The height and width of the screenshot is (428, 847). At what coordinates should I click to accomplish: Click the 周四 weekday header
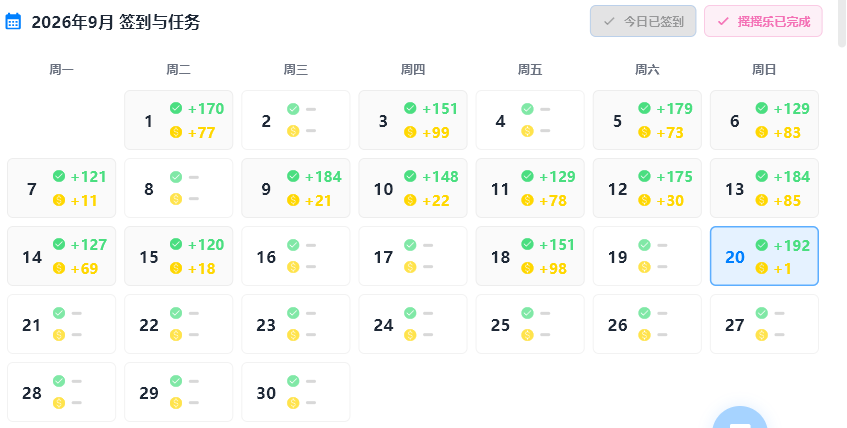(x=413, y=69)
